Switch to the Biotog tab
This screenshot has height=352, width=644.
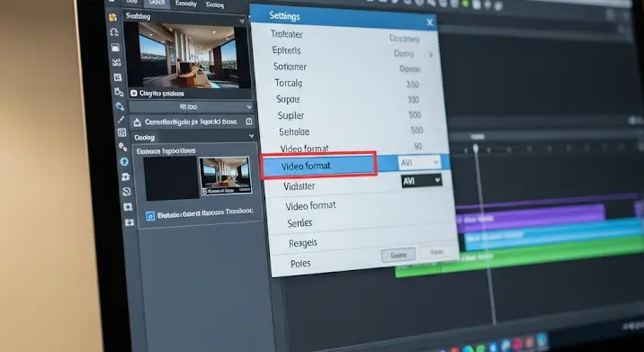tap(215, 5)
